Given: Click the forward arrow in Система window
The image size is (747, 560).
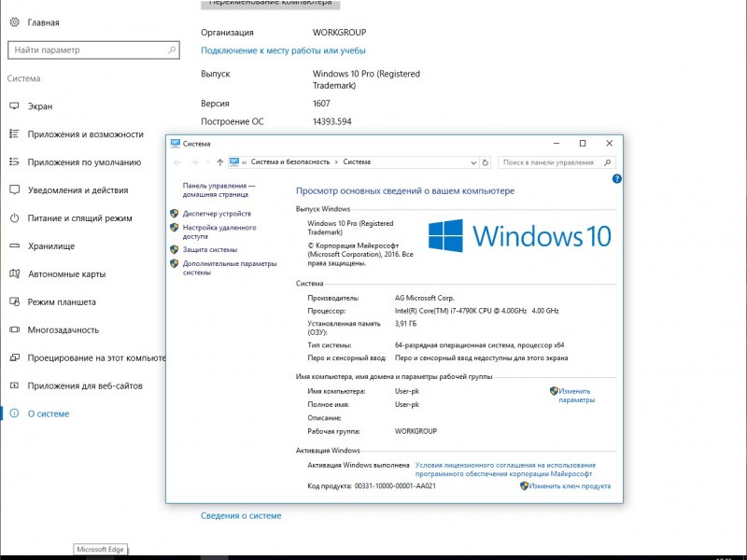Looking at the screenshot, I should click(x=194, y=162).
